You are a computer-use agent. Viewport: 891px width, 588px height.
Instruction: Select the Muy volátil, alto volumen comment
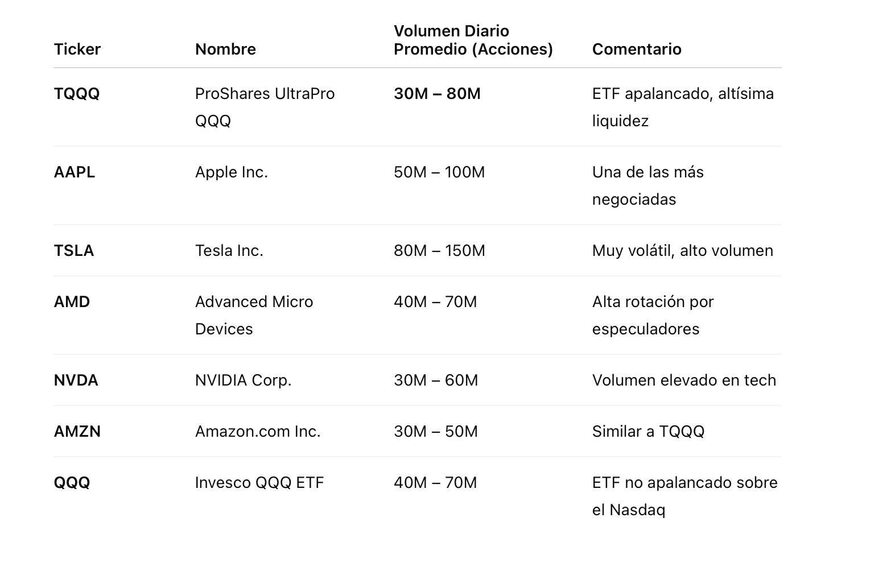point(683,251)
